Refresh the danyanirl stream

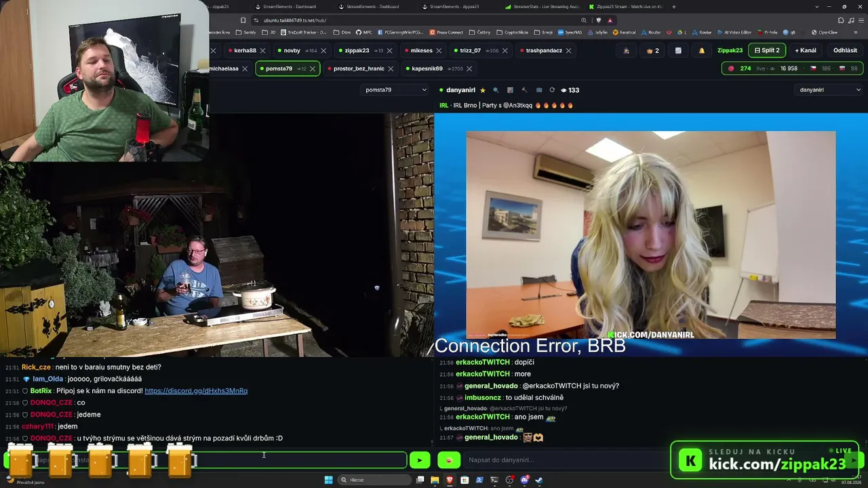[552, 90]
